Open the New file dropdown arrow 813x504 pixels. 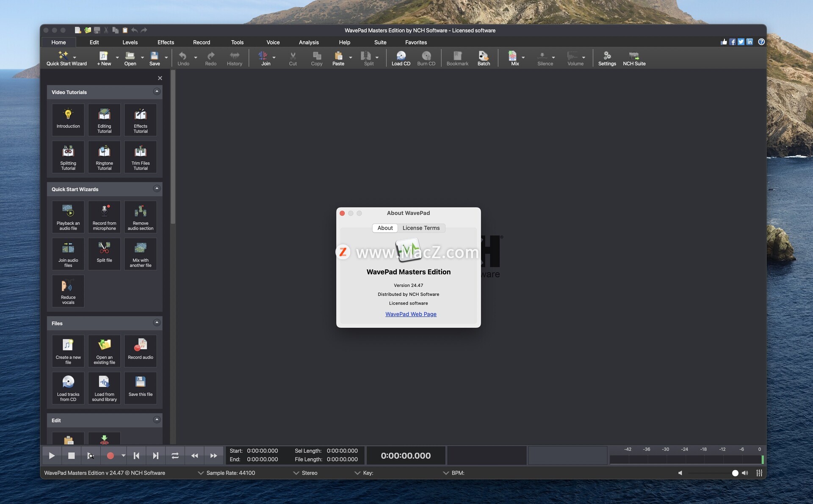(x=117, y=57)
